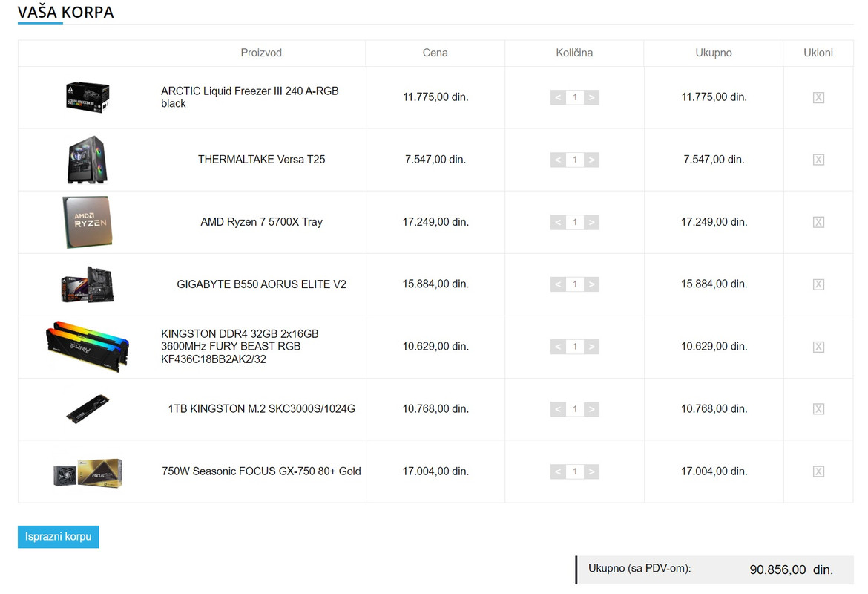Delete AMD Ryzen 7 5700X Tray item

click(818, 222)
